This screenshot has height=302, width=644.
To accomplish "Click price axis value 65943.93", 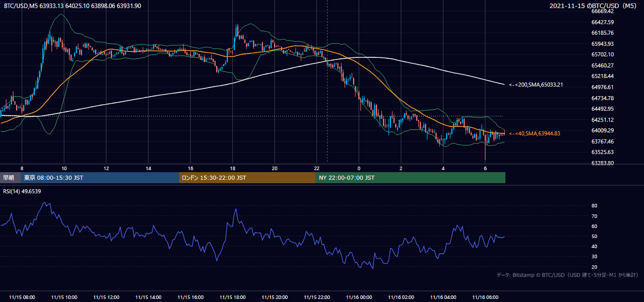I will point(602,44).
